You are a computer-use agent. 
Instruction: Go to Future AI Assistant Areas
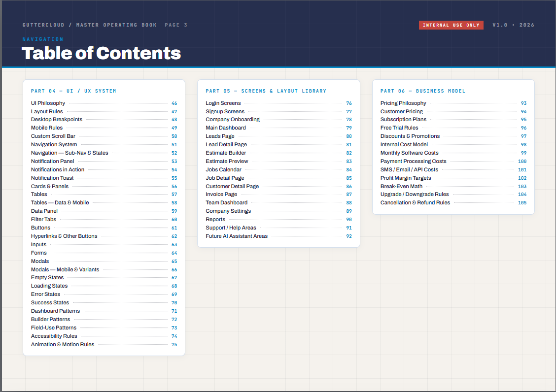pyautogui.click(x=278, y=236)
